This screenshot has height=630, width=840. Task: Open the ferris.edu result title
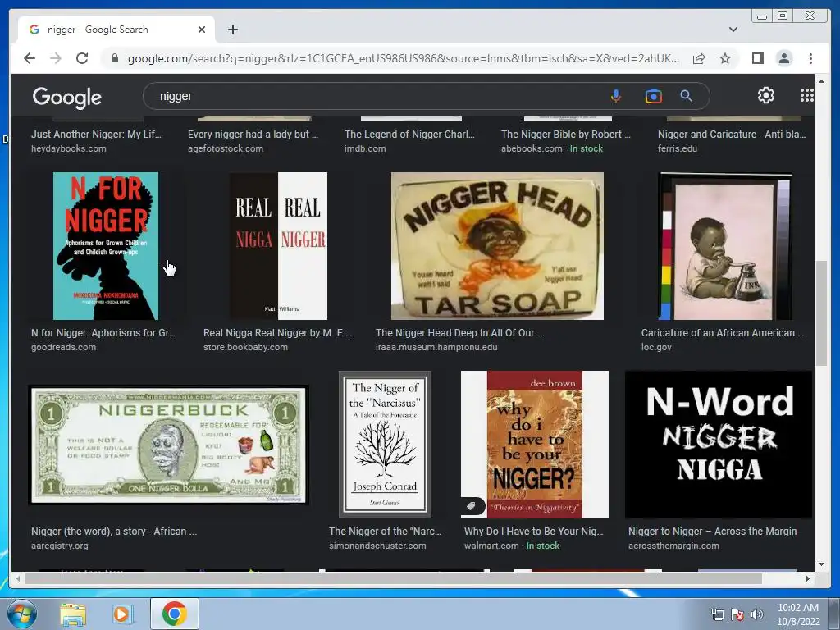[732, 135]
